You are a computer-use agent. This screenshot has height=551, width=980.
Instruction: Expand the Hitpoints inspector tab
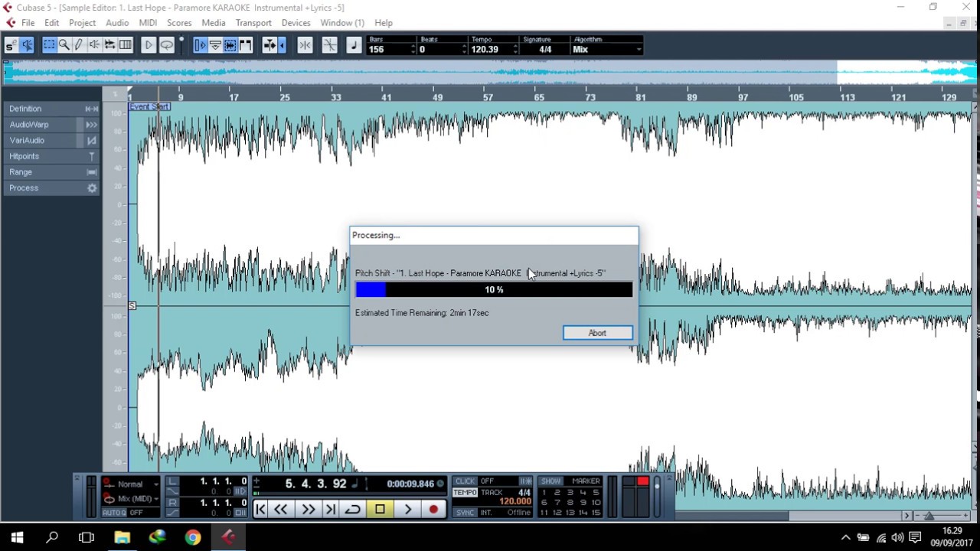coord(51,156)
